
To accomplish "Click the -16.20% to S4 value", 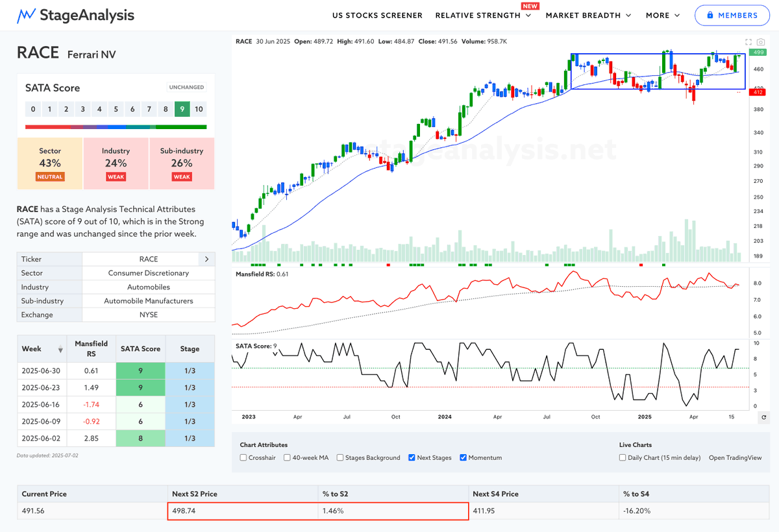I will (x=638, y=511).
